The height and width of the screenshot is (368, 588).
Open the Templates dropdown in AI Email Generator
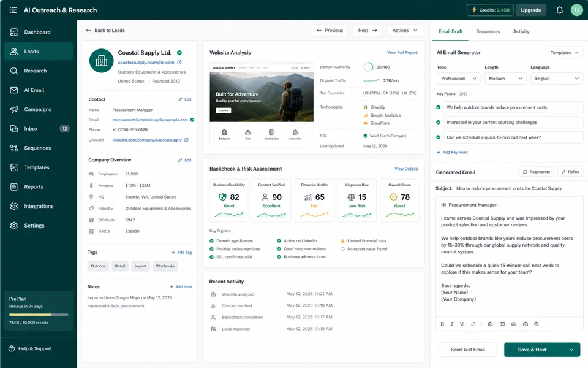tap(564, 53)
